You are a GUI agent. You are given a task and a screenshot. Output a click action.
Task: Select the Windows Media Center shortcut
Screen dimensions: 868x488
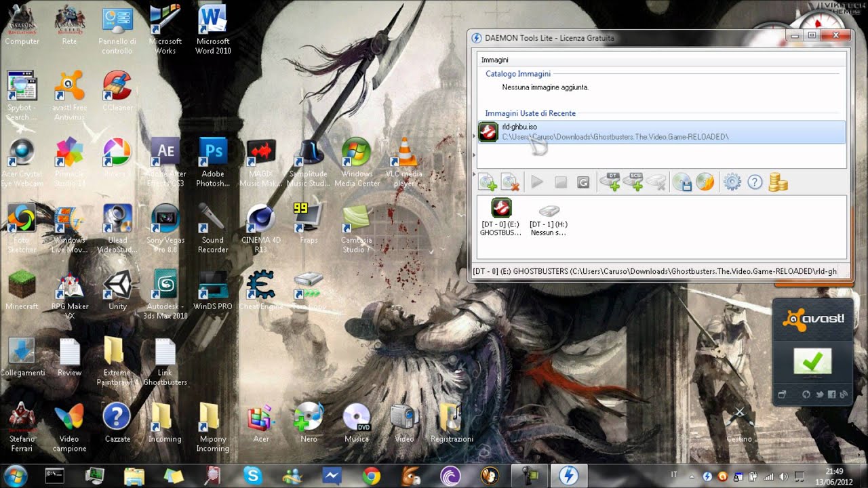coord(357,163)
